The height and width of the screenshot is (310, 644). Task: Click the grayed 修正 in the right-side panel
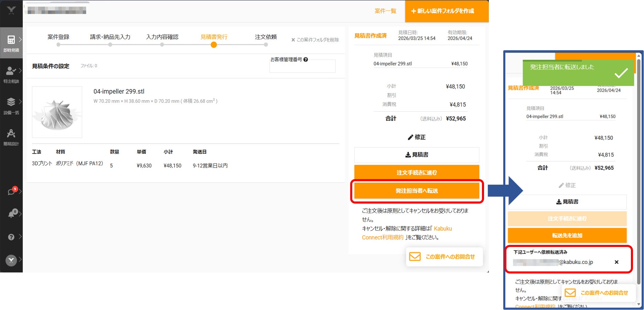pos(567,185)
